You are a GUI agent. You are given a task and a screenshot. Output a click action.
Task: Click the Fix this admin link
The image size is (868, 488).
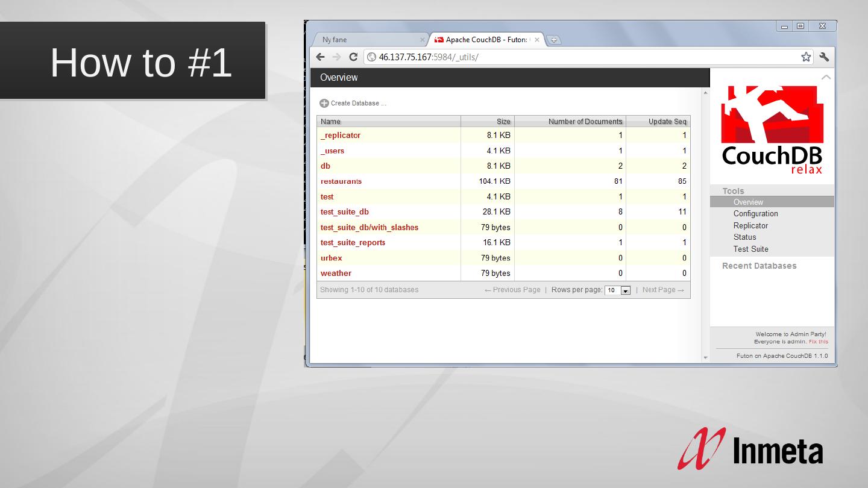pyautogui.click(x=818, y=342)
